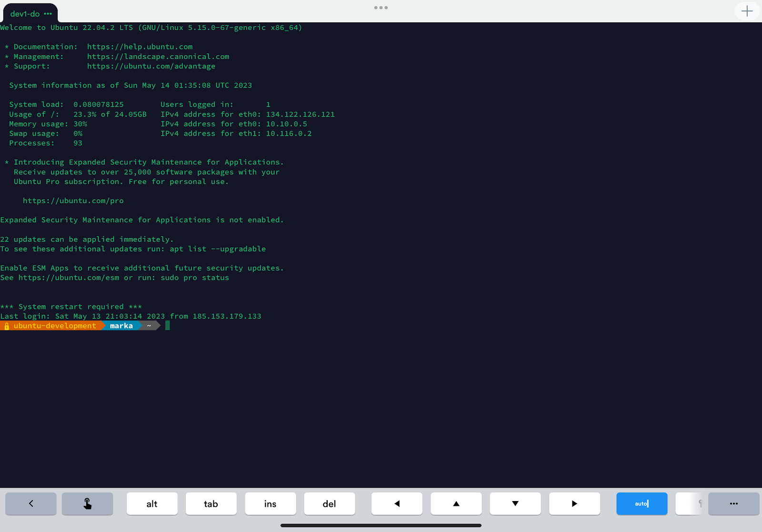Click the IP address 10.10.0.5

(x=286, y=124)
